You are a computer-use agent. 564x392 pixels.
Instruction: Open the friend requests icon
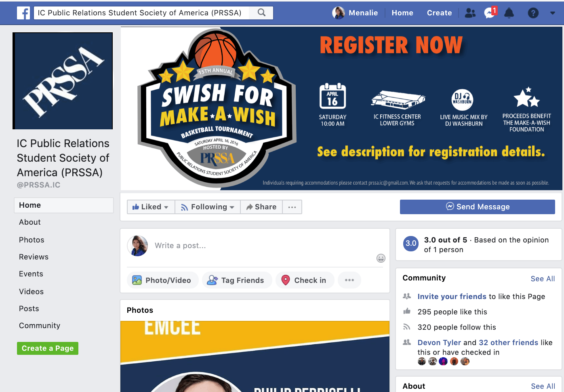point(470,13)
